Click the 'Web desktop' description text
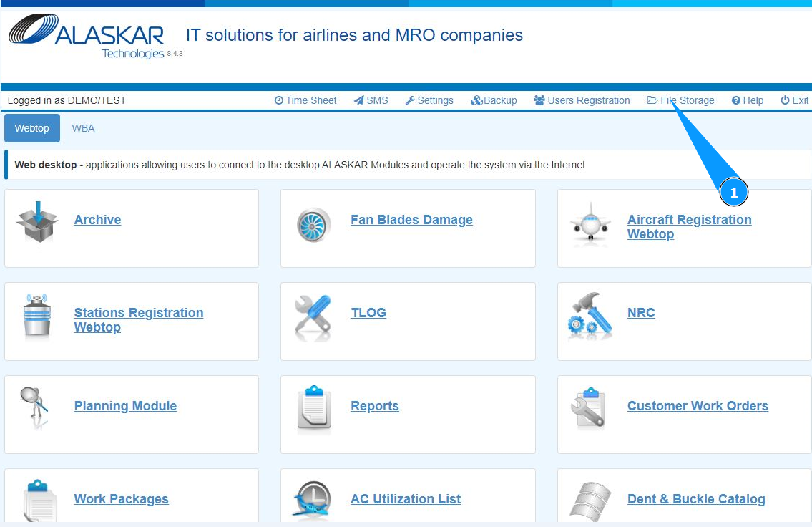This screenshot has height=527, width=812. click(x=300, y=165)
